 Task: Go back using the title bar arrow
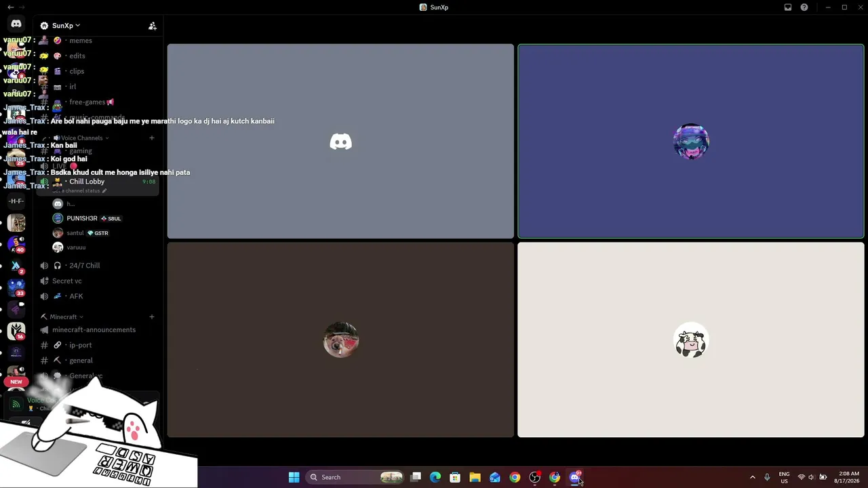[x=10, y=7]
